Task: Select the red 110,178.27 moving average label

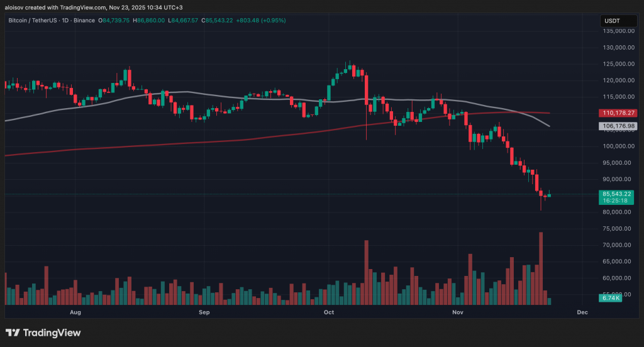Action: (x=617, y=113)
